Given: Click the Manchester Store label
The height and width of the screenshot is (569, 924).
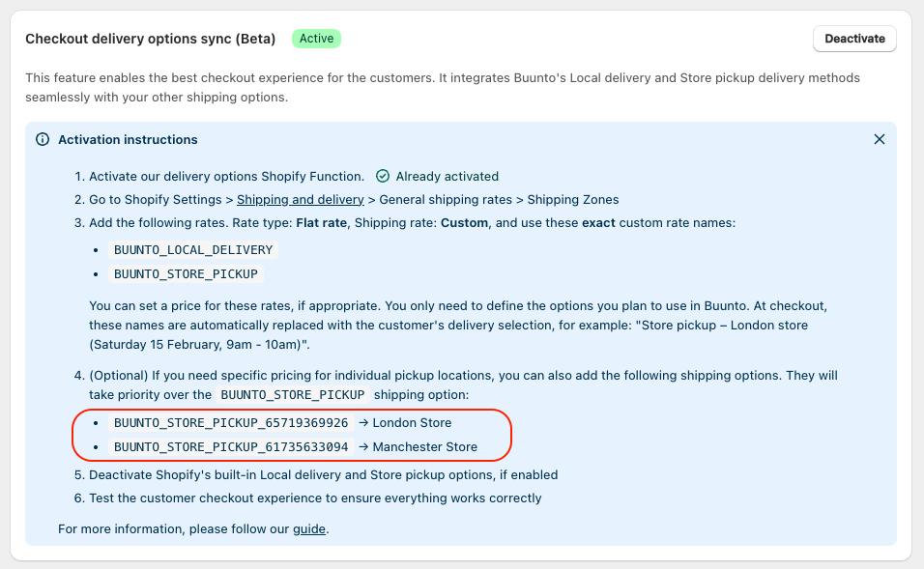Looking at the screenshot, I should click(x=425, y=447).
